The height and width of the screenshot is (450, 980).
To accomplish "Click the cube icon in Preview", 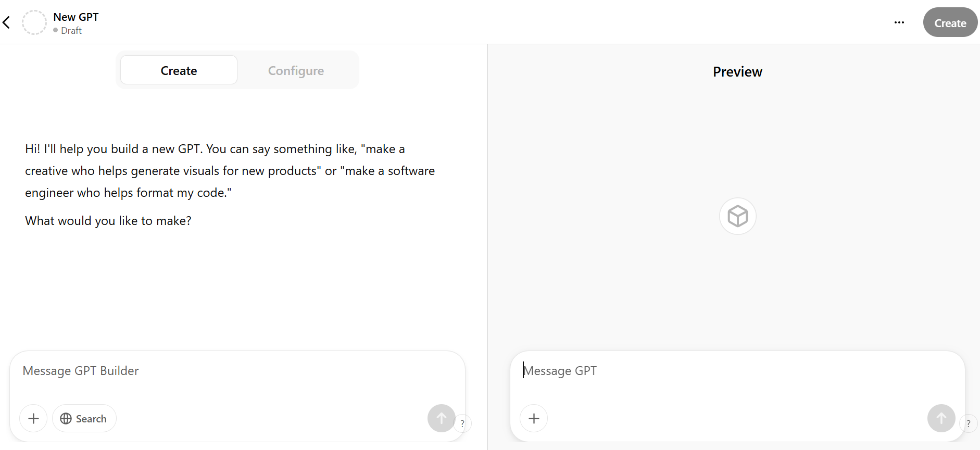I will click(737, 216).
